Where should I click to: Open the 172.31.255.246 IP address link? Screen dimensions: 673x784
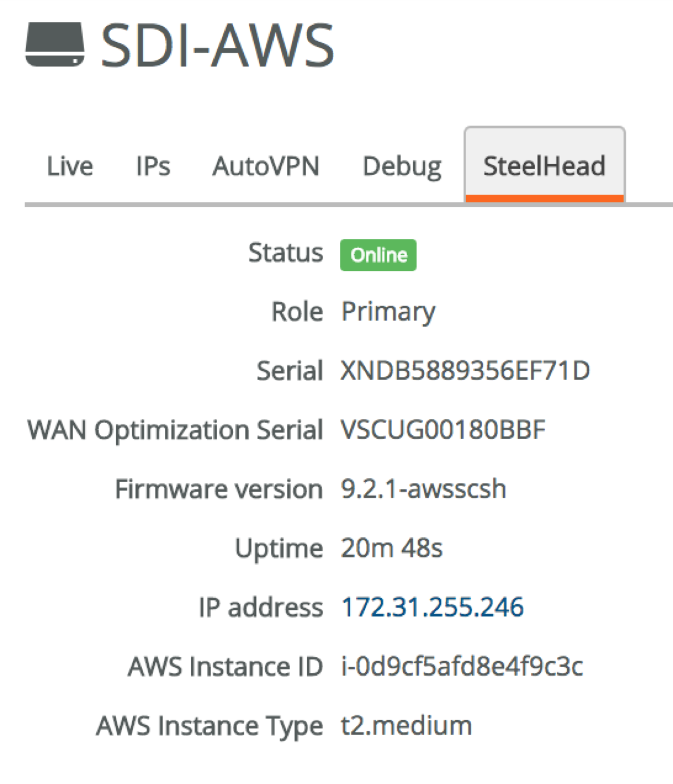432,607
